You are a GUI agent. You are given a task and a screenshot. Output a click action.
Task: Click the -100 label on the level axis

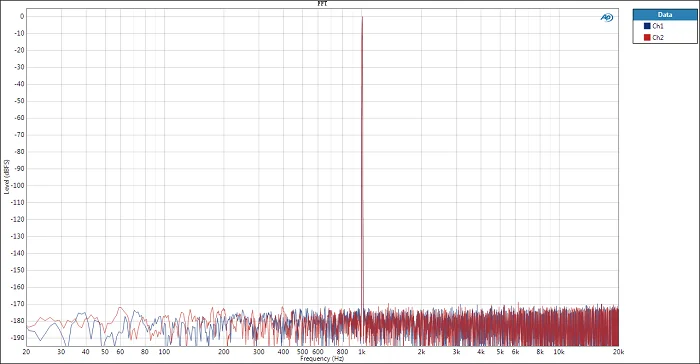point(19,185)
